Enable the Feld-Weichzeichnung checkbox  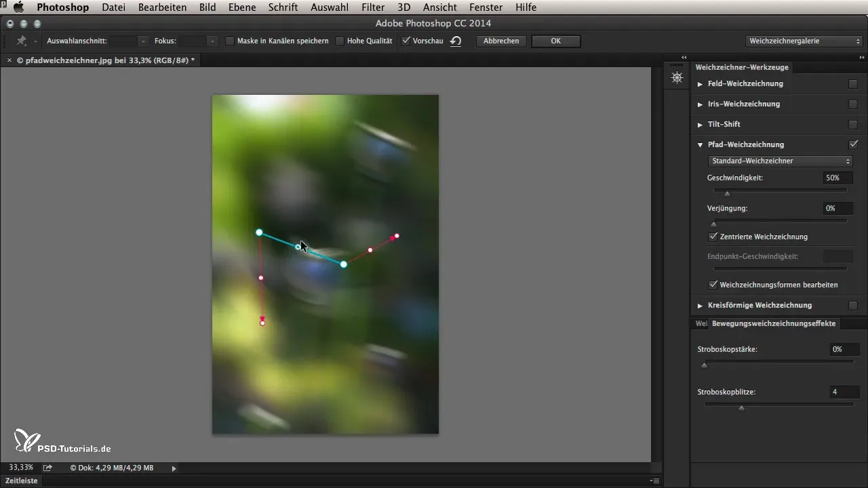coord(853,84)
